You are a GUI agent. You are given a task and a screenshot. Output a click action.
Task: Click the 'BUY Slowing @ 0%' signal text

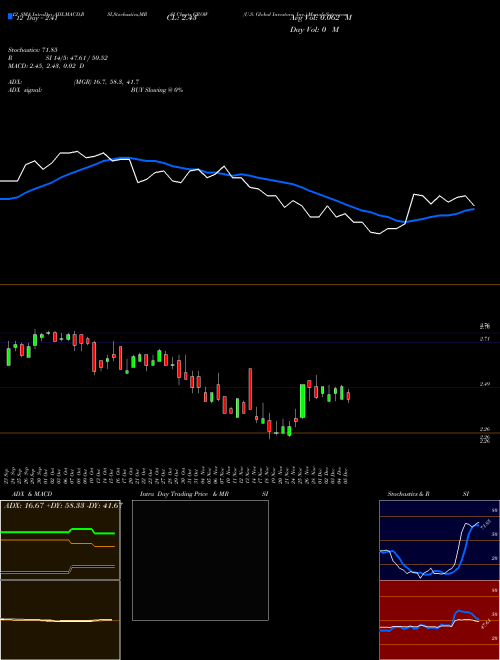[x=157, y=90]
